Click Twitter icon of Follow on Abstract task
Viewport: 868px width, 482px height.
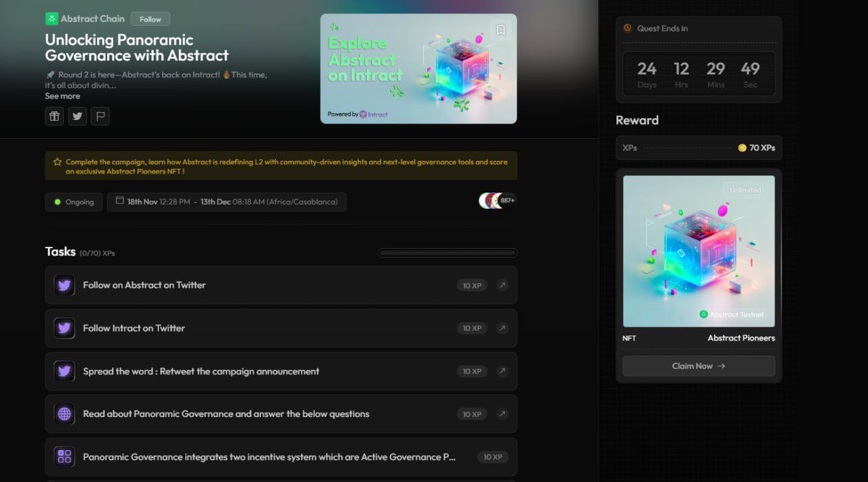[64, 285]
